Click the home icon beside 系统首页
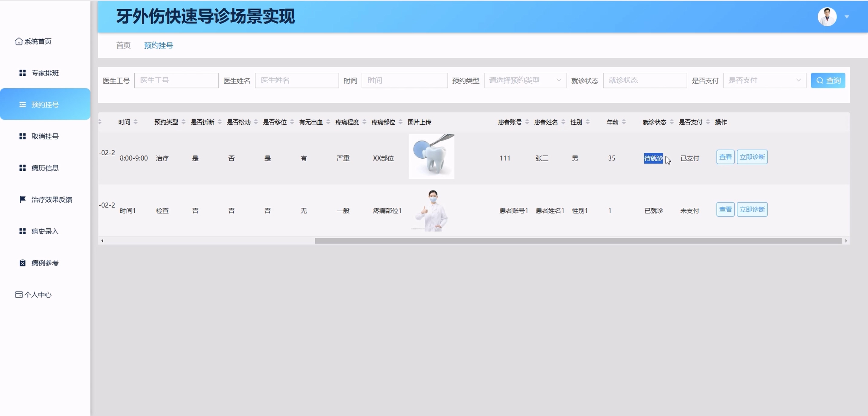 point(19,41)
